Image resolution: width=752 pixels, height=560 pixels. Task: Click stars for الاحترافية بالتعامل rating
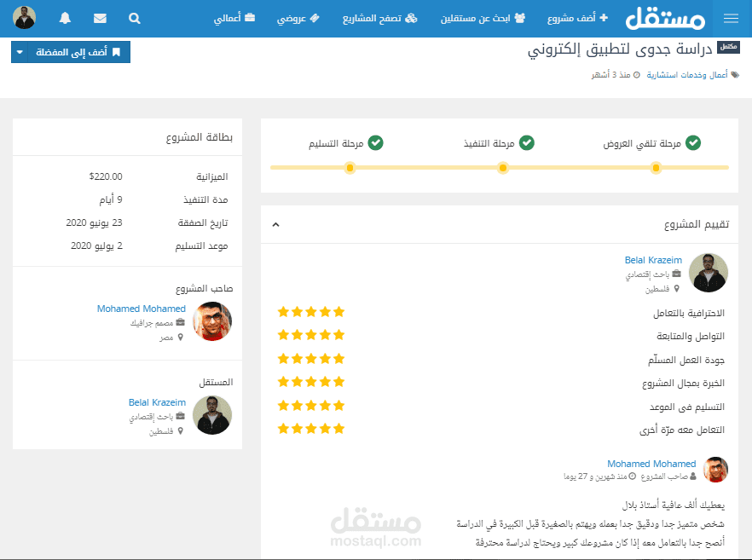tap(310, 312)
